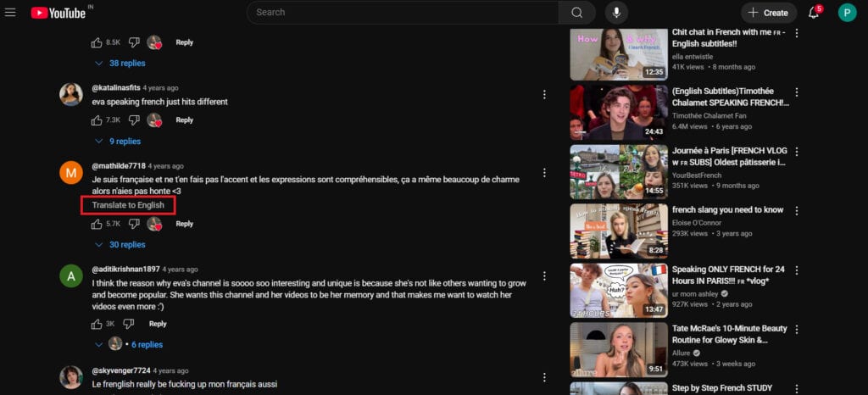Open Tate McRae Allure video thumbnail
The image size is (868, 395).
click(619, 349)
